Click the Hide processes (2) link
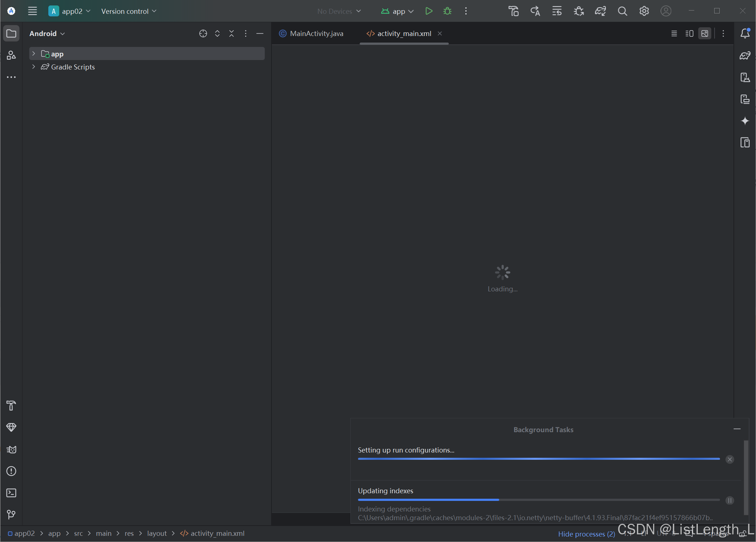This screenshot has height=542, width=756. (586, 534)
